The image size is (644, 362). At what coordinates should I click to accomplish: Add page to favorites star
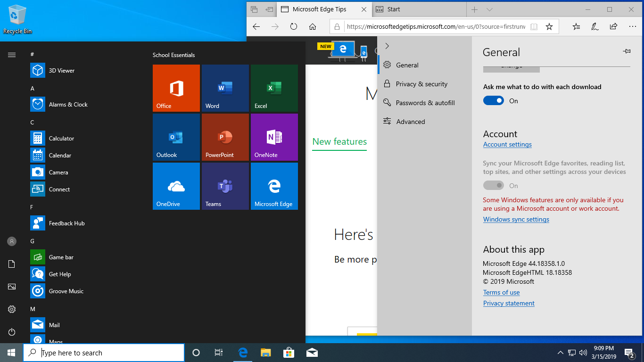(x=549, y=27)
